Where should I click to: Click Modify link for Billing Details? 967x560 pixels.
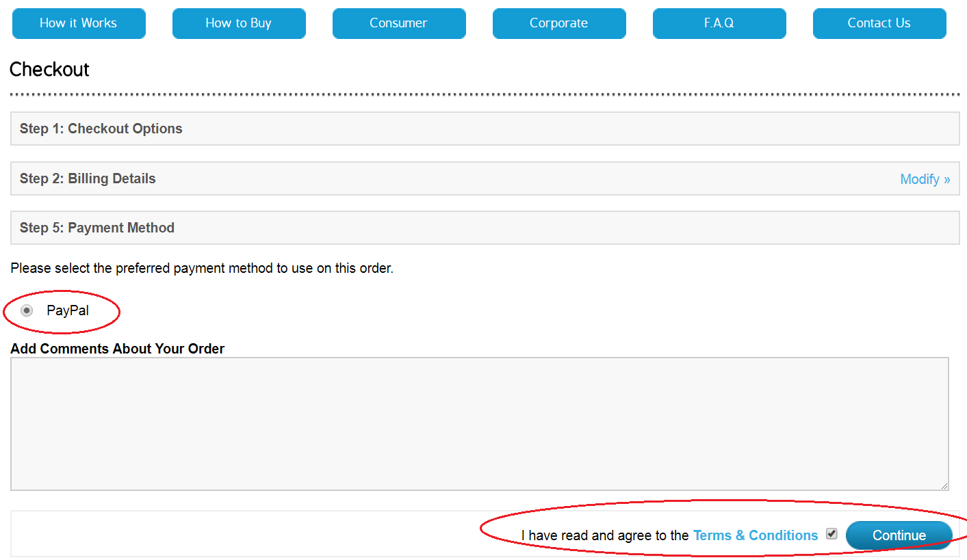pos(925,179)
